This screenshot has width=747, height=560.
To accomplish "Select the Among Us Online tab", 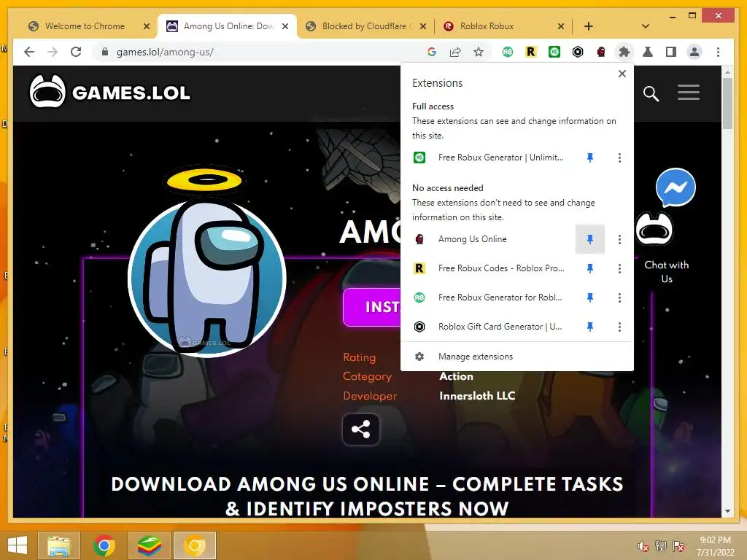I will click(228, 26).
